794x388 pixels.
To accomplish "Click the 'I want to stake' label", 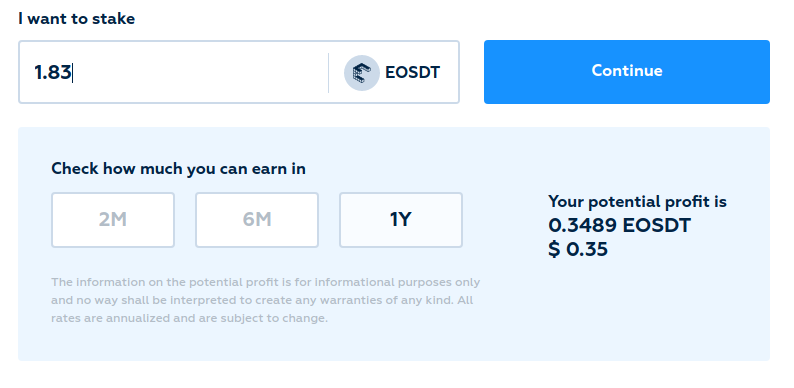I will (76, 19).
